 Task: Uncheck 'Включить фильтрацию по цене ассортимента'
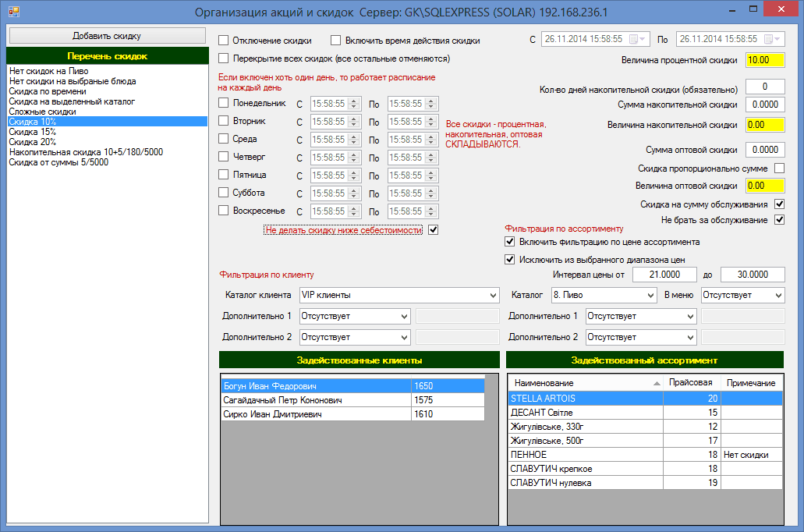[510, 242]
